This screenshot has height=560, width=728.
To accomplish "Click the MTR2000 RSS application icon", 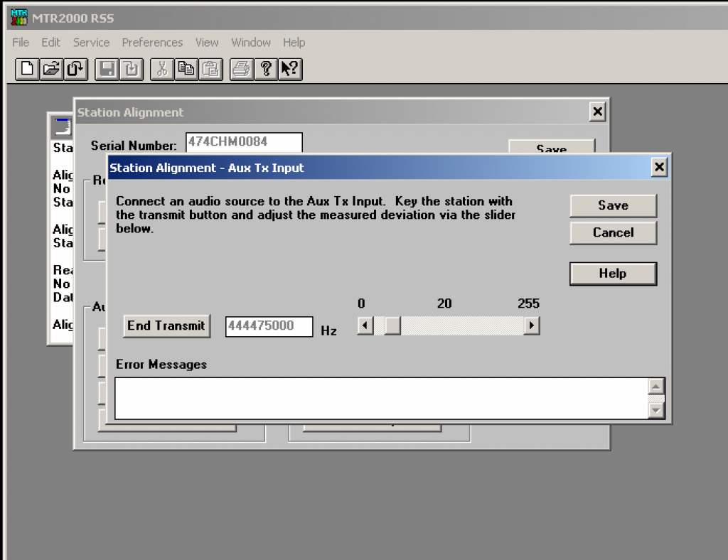I will point(19,18).
